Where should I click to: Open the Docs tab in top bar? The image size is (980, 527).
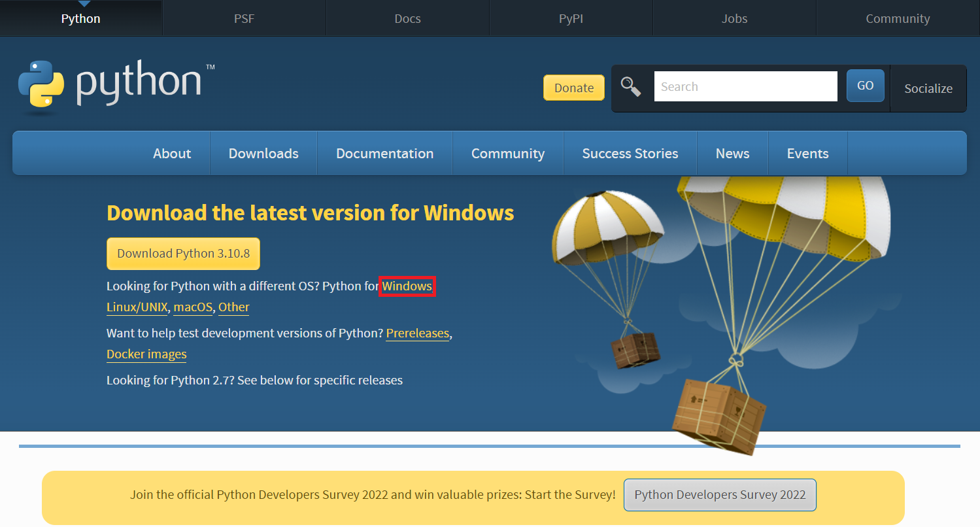click(x=407, y=18)
